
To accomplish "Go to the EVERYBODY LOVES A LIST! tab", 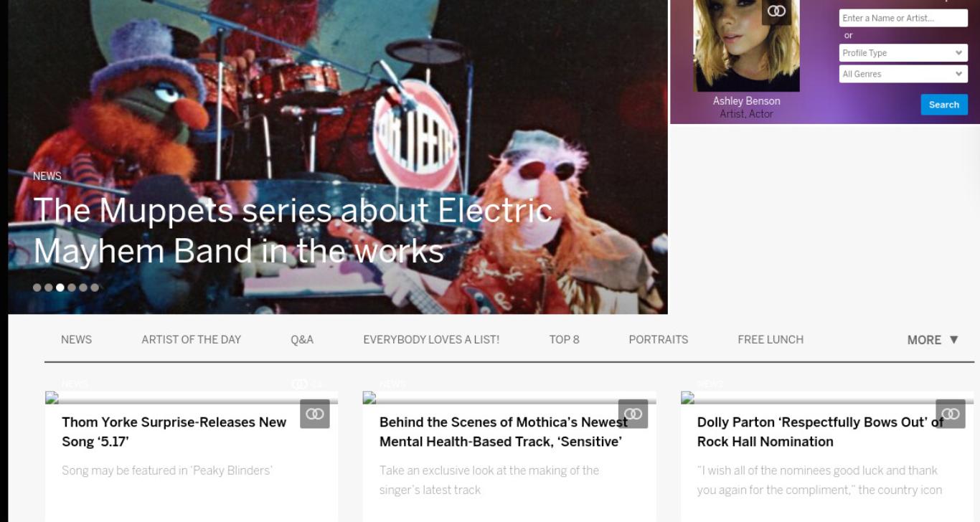I will [x=431, y=340].
